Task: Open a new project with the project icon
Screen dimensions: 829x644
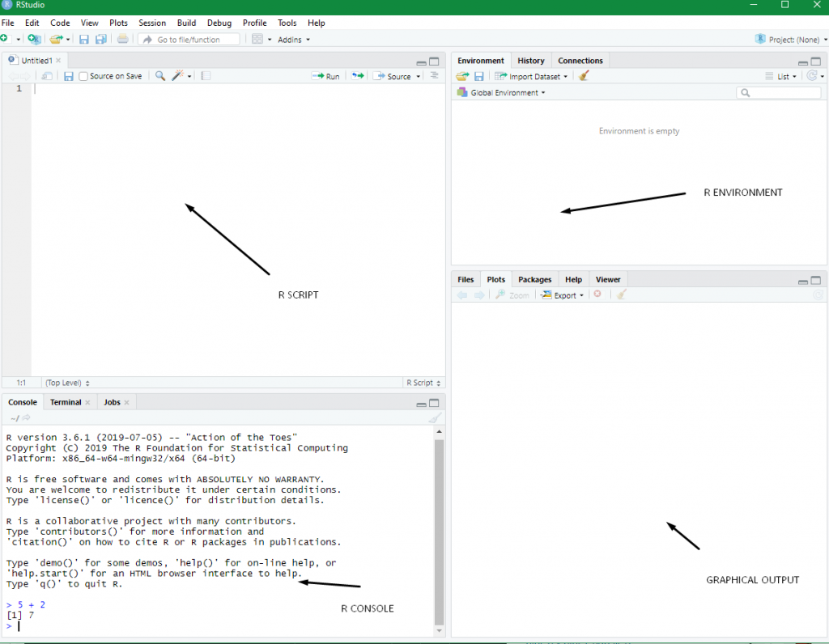Action: (x=34, y=38)
